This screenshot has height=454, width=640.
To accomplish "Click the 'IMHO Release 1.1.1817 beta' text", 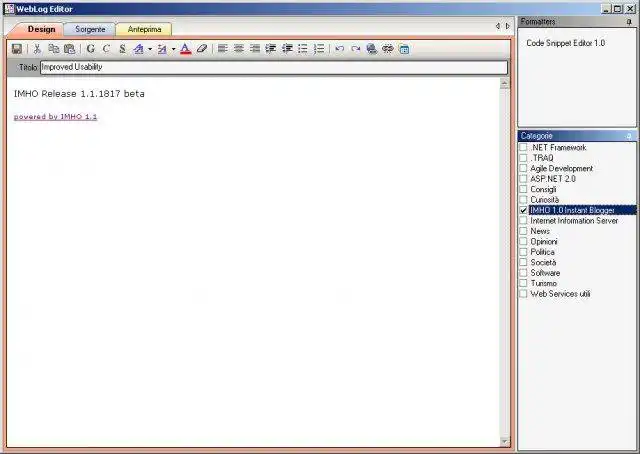I will tap(79, 94).
